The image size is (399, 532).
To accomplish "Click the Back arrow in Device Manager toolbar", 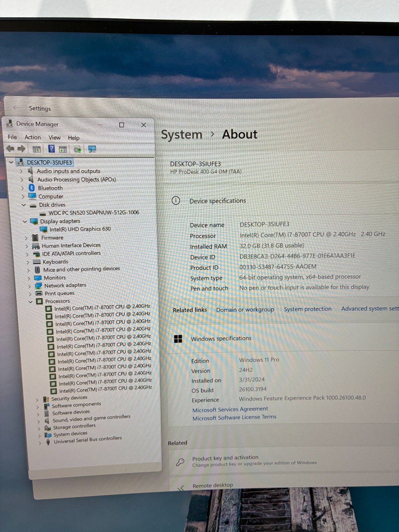I will point(10,149).
